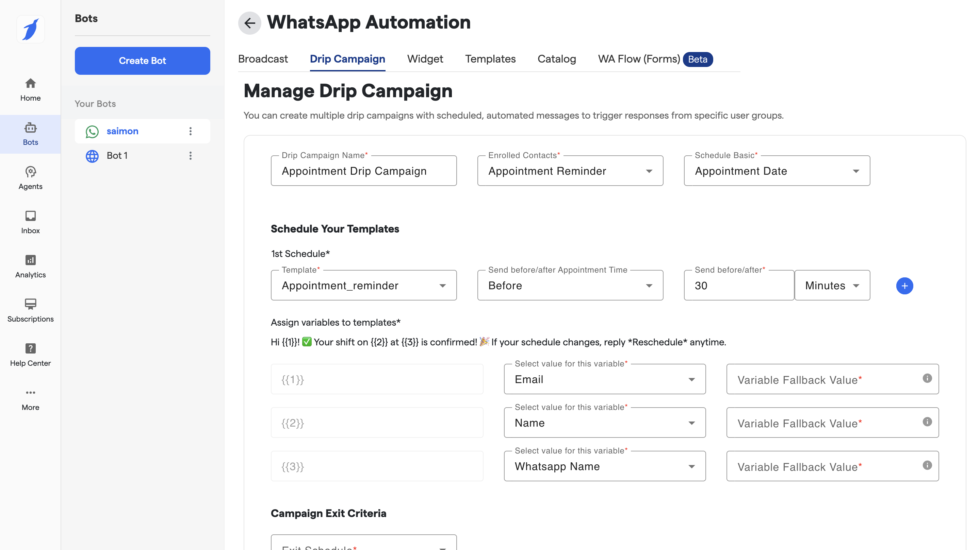Expand the Enrolled Contacts dropdown

(x=570, y=171)
